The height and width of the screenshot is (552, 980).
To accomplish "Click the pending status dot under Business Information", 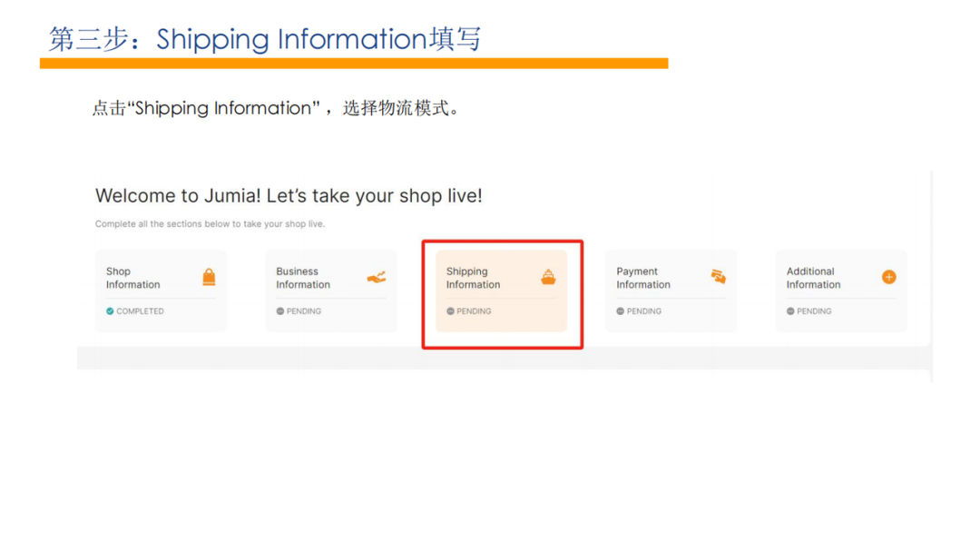I will coord(280,311).
